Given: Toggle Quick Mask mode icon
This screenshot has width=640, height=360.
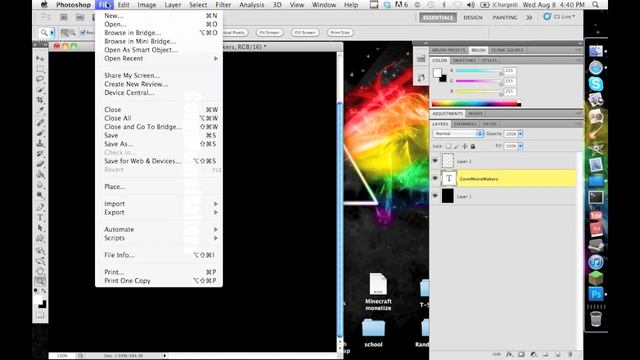Looking at the screenshot, I should click(40, 315).
